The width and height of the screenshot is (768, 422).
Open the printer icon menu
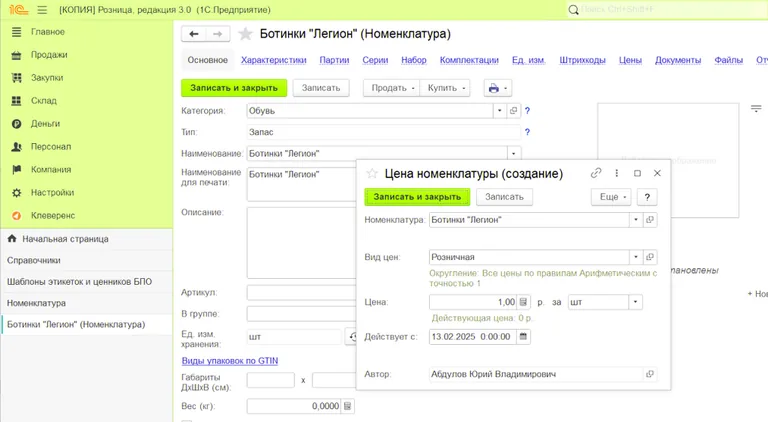(x=498, y=88)
